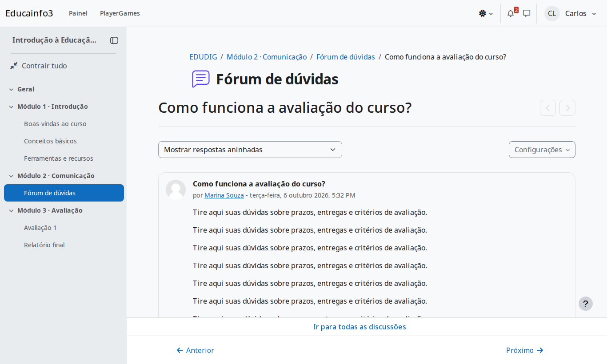Open PlayerGames in the top navigation
Image resolution: width=607 pixels, height=364 pixels.
120,13
